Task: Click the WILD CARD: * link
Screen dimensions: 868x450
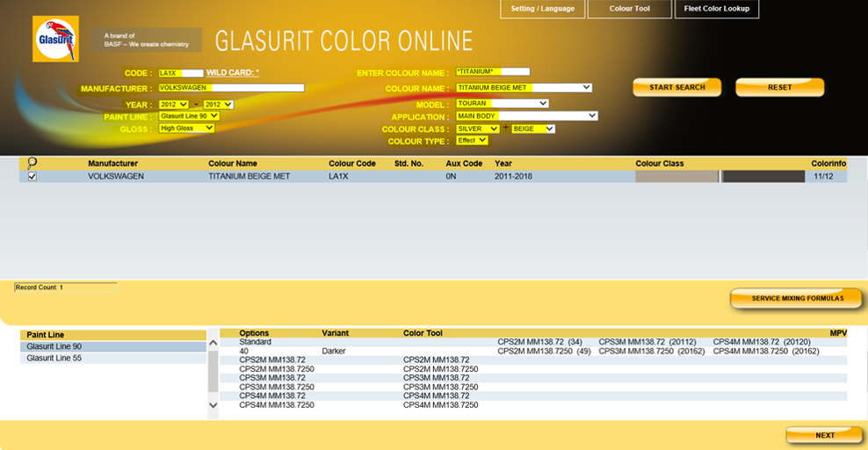Action: 233,72
